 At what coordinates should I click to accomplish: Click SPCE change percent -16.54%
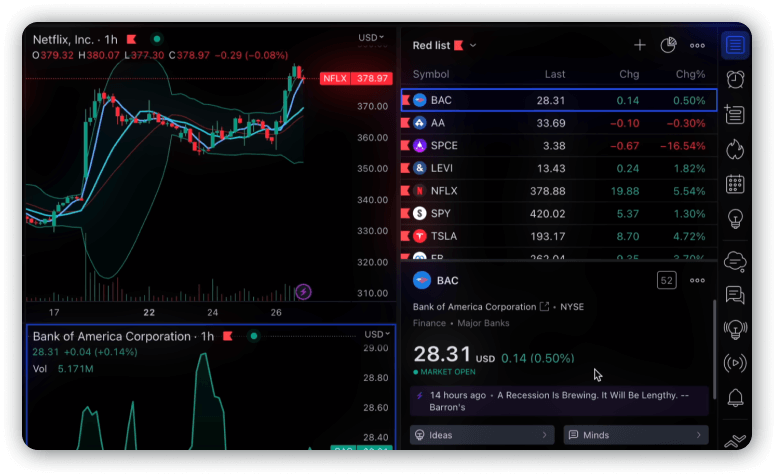tap(682, 146)
